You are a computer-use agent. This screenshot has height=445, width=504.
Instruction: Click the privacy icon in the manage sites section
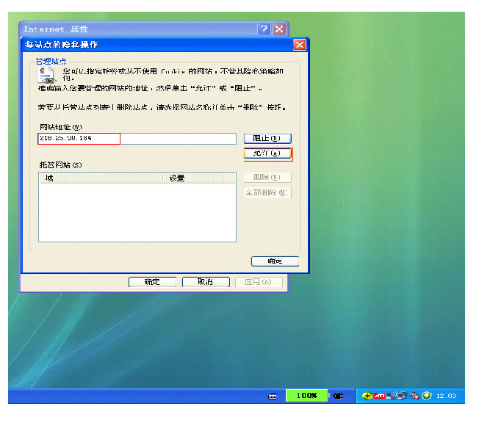(x=46, y=74)
